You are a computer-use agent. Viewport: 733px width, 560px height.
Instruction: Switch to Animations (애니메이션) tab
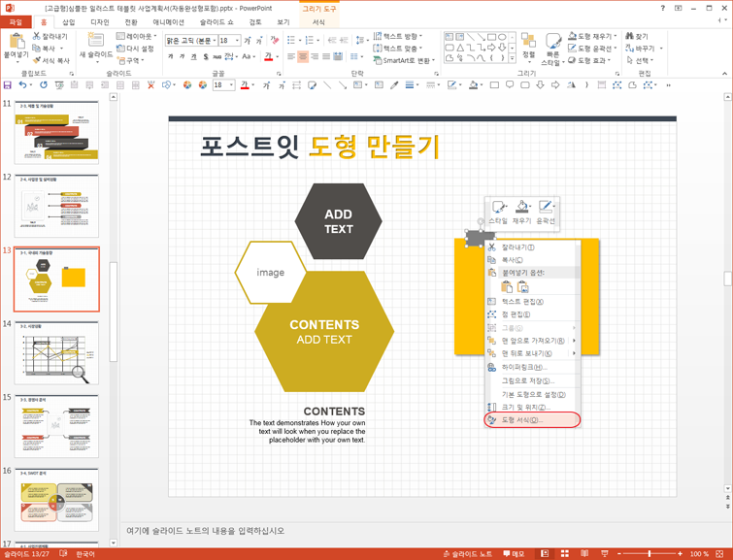pyautogui.click(x=168, y=22)
